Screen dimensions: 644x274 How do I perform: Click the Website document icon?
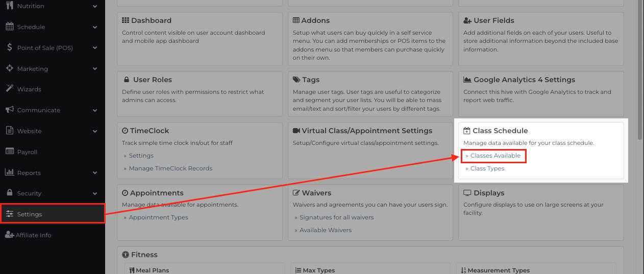(9, 131)
